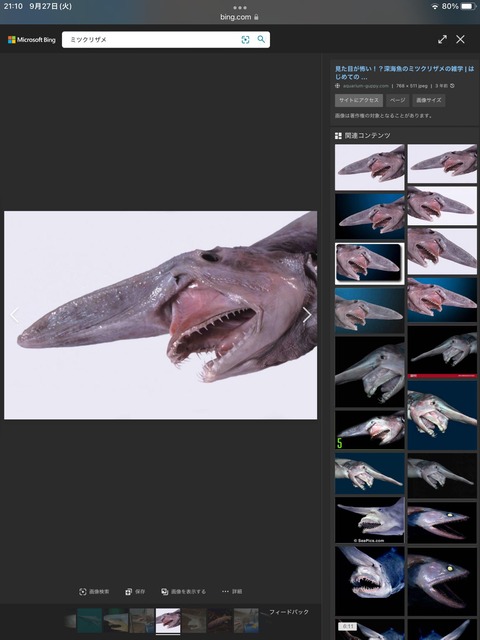The width and height of the screenshot is (480, 640).
Task: Open the blue article title link
Action: 404,73
